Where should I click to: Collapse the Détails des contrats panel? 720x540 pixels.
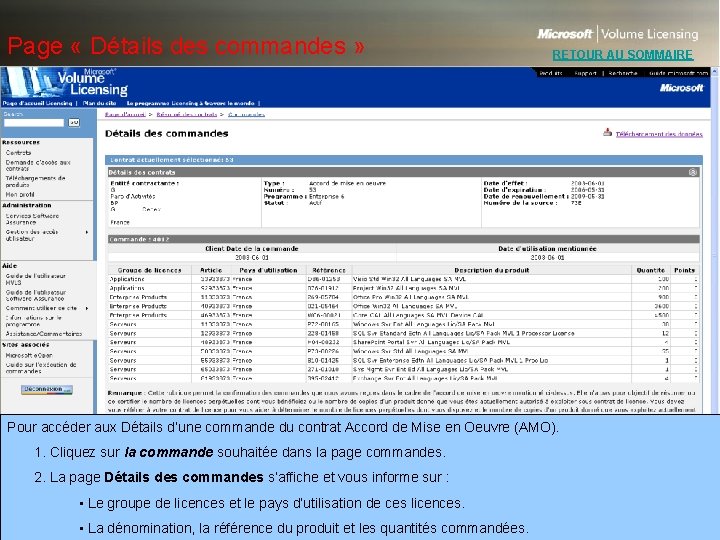tap(693, 172)
